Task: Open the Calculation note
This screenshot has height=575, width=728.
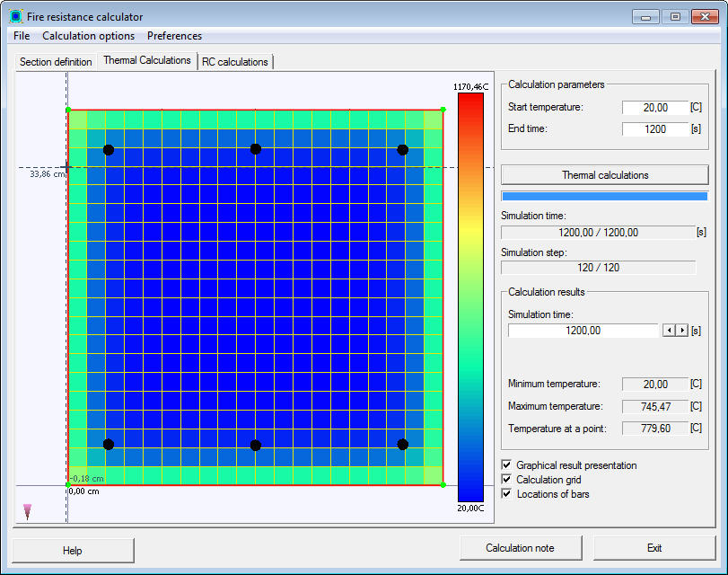Action: point(521,548)
